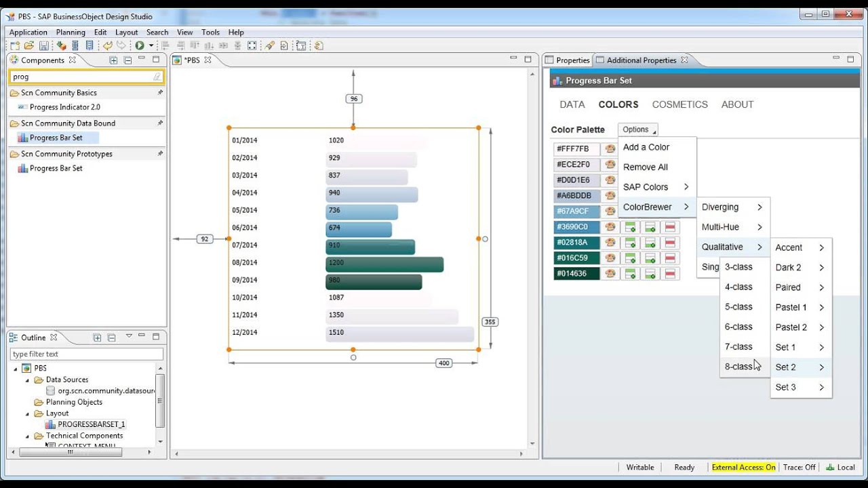Switch to the DATA tab
Viewport: 868px width, 488px height.
(x=572, y=104)
